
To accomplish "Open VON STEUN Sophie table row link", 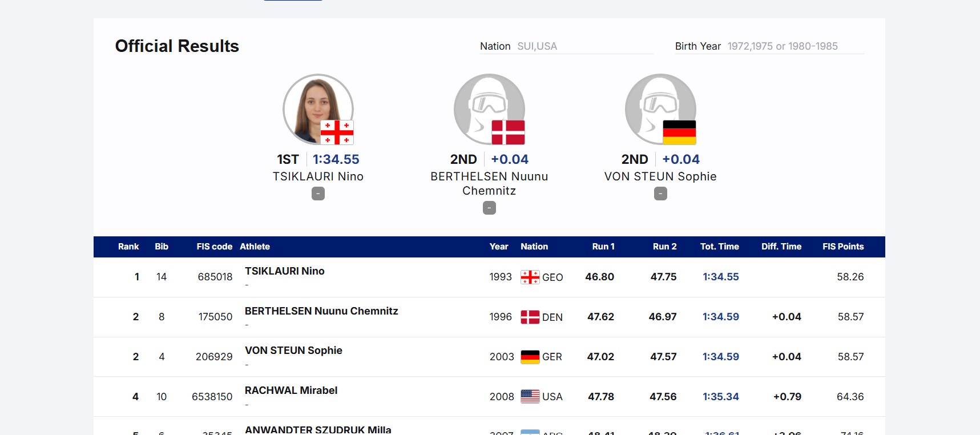I will 293,351.
